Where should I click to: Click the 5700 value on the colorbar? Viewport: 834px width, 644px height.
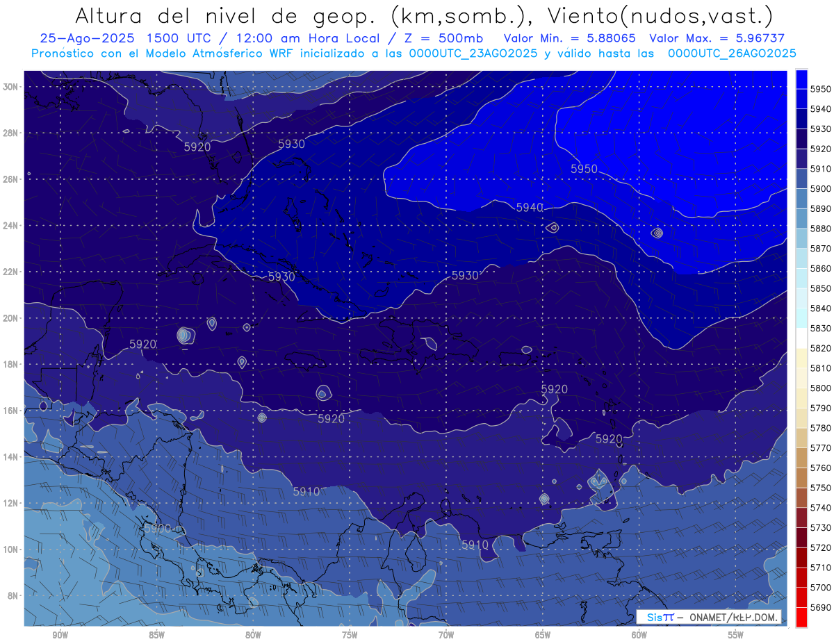pos(820,588)
